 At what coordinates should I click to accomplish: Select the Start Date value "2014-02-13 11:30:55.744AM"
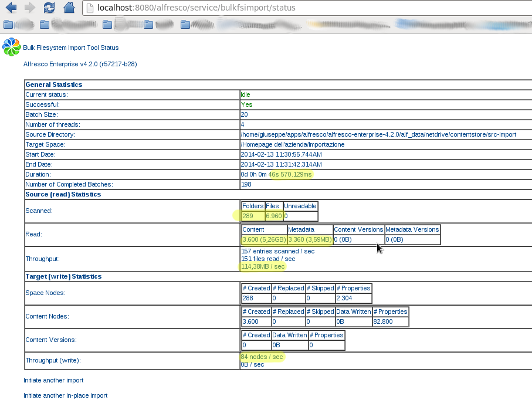point(282,154)
